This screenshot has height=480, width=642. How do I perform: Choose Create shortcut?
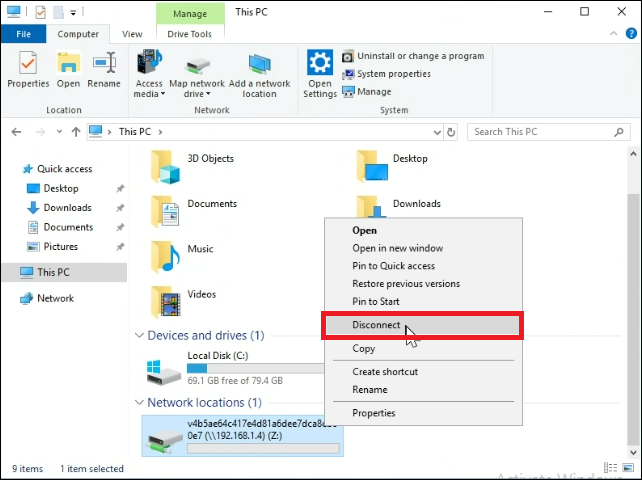pyautogui.click(x=423, y=372)
